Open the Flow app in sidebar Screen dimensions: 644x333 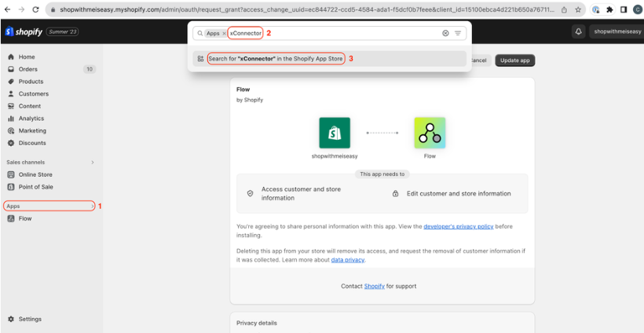pos(25,218)
